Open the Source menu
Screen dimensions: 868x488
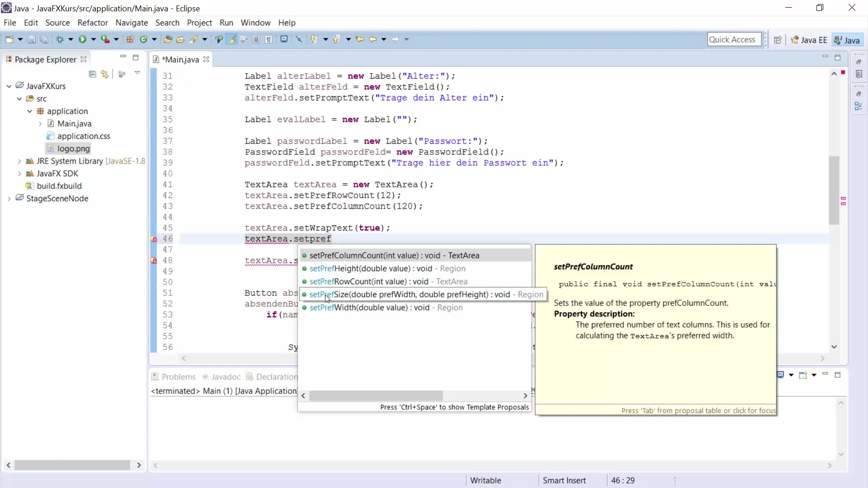pyautogui.click(x=57, y=23)
